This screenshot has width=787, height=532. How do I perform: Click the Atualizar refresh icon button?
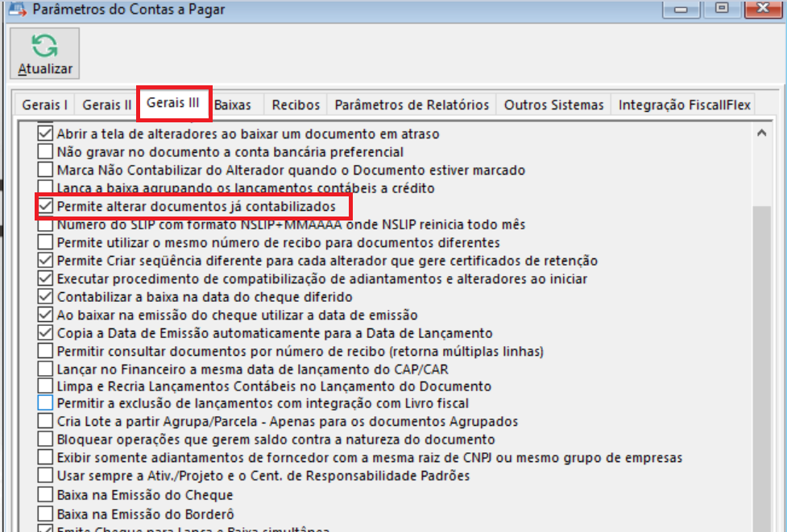pyautogui.click(x=44, y=53)
